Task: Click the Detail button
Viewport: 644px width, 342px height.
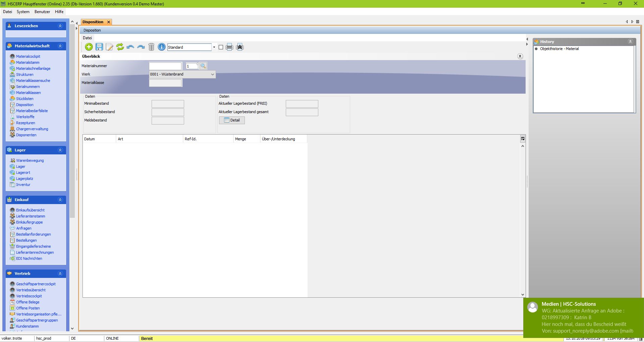Action: 232,120
